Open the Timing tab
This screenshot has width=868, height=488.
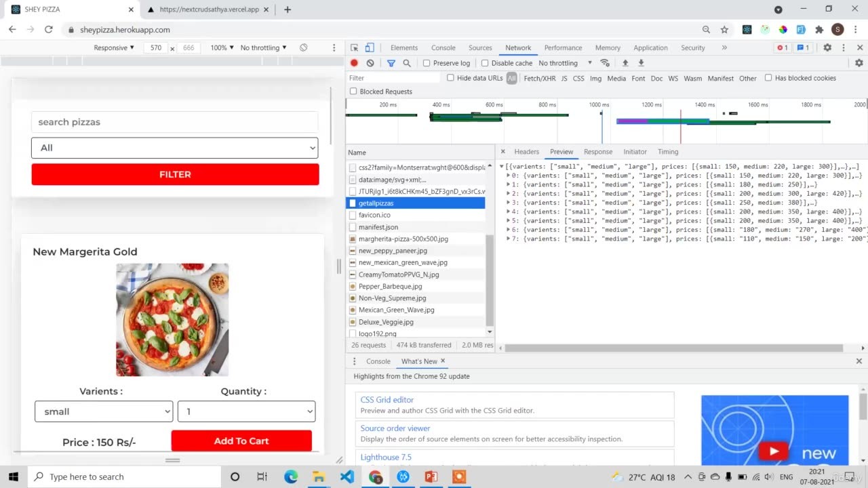(668, 151)
